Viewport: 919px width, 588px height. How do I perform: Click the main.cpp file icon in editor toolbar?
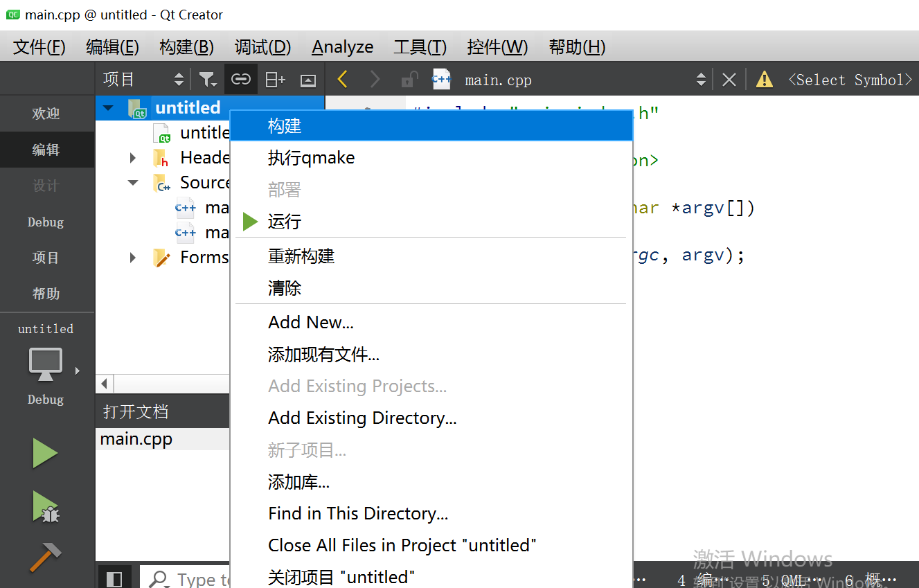(x=442, y=80)
